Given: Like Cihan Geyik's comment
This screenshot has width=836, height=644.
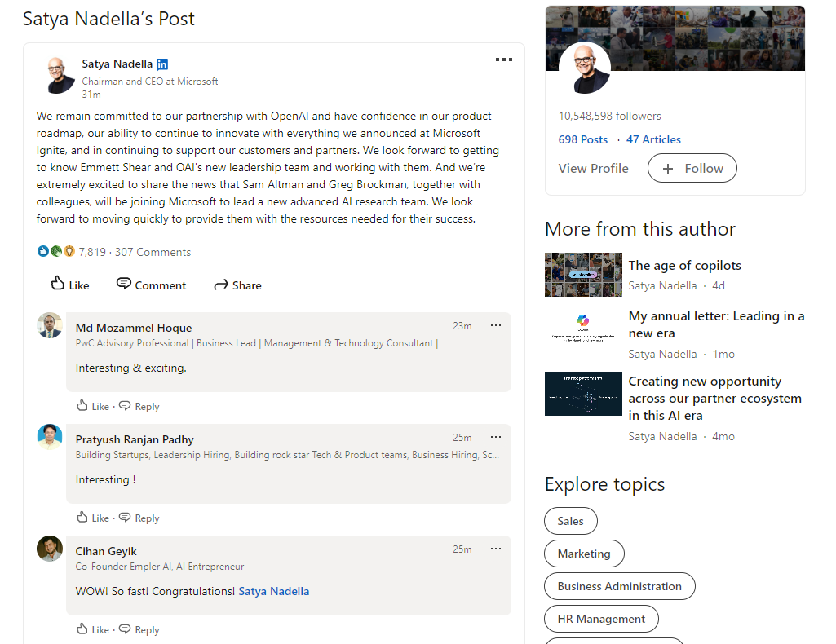Looking at the screenshot, I should click(93, 629).
